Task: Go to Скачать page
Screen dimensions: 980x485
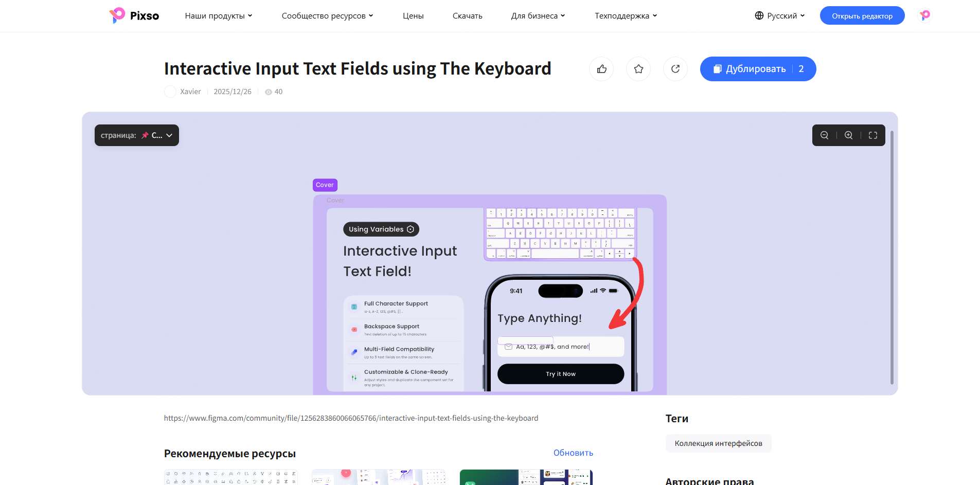Action: 468,16
